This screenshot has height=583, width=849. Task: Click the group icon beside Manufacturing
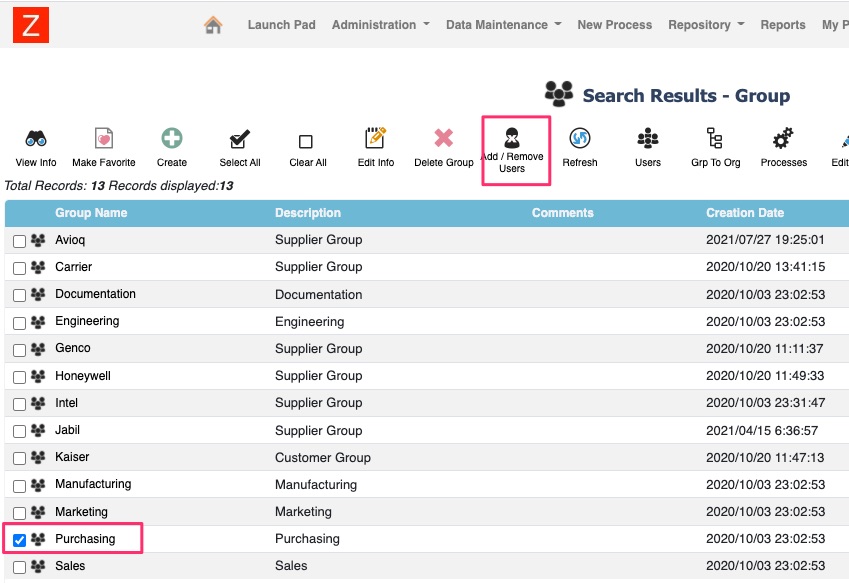(38, 484)
